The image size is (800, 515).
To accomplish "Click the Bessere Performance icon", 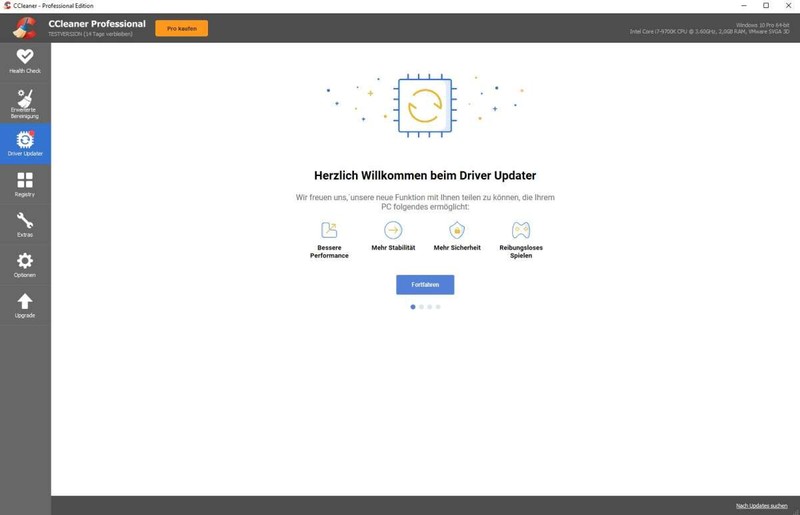I will coord(329,230).
